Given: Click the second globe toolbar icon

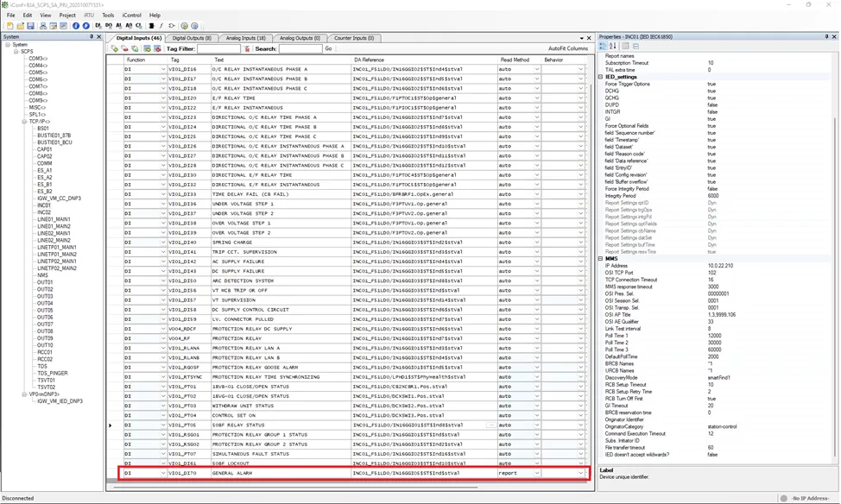Looking at the screenshot, I should pos(194,26).
